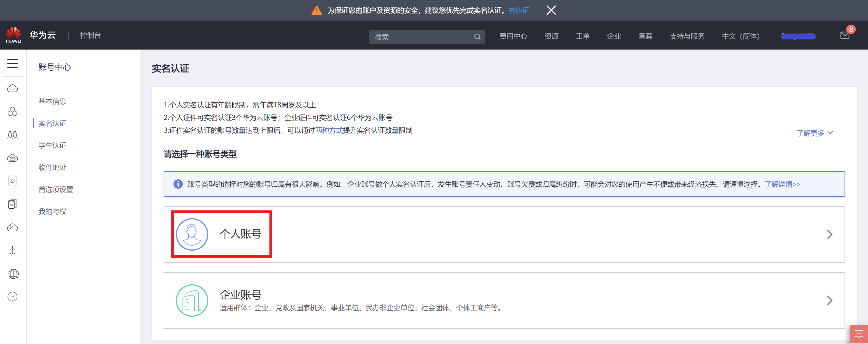Click the IP icon in left sidebar

coord(12,296)
